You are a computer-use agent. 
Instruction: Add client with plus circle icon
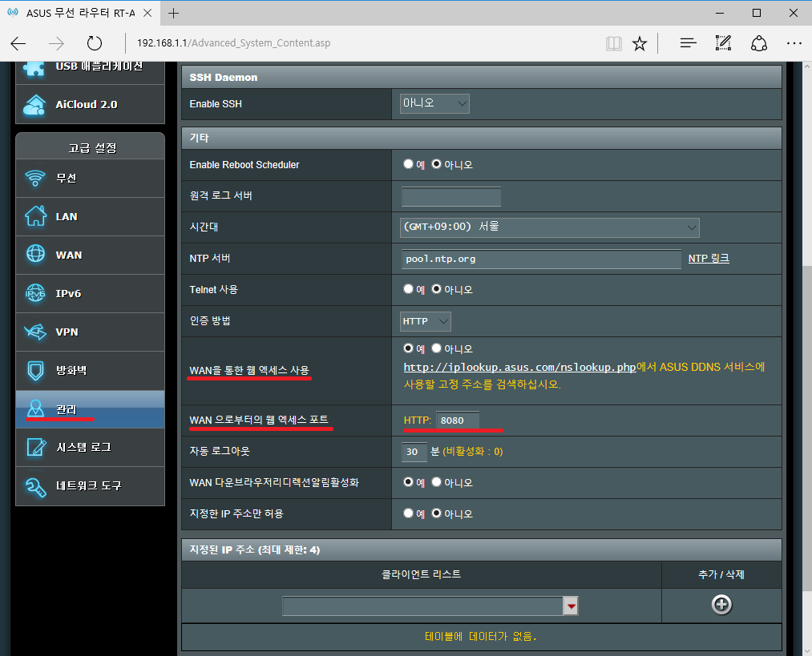(x=721, y=604)
